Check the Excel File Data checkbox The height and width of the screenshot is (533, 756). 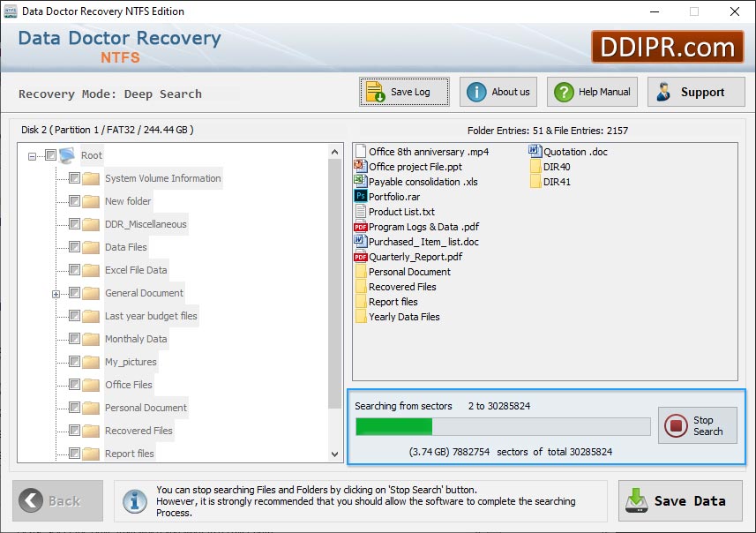(74, 270)
